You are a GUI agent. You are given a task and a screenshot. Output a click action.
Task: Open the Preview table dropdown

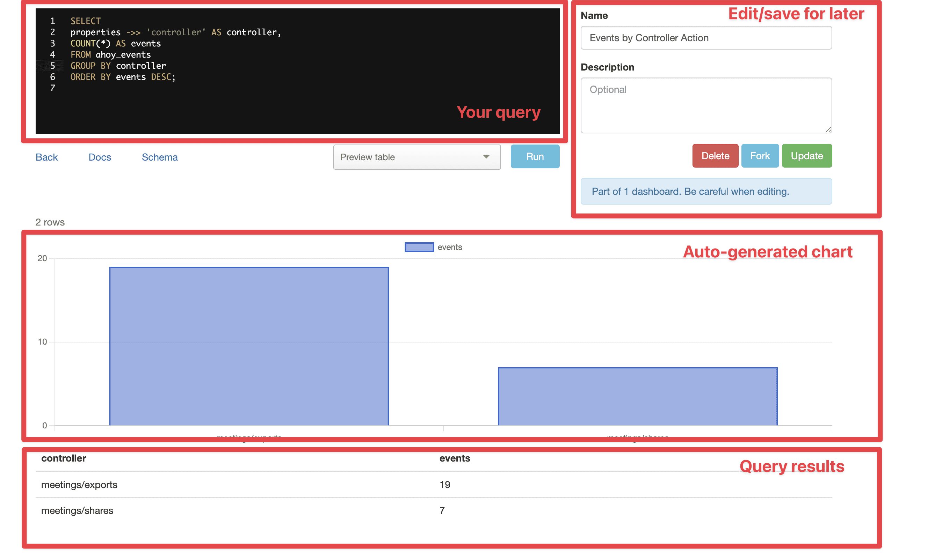pyautogui.click(x=416, y=157)
